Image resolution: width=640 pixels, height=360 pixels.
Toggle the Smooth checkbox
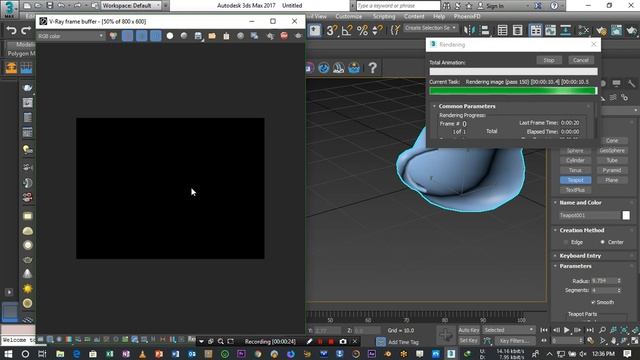tap(593, 302)
